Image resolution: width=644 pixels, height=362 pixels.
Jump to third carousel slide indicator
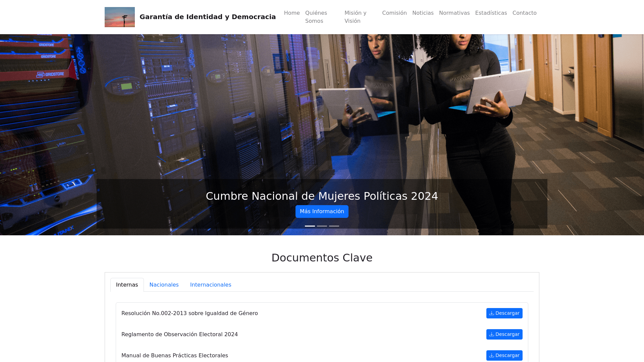coord(334,226)
